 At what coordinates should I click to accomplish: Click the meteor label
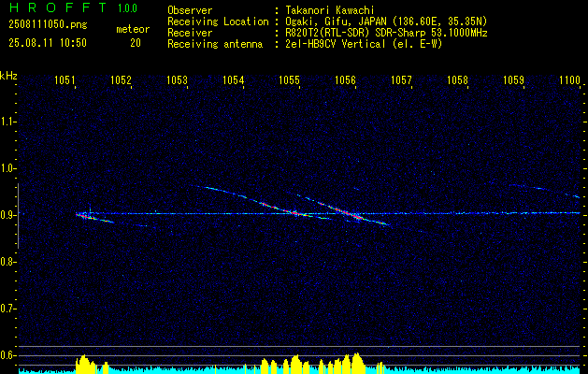coord(133,29)
